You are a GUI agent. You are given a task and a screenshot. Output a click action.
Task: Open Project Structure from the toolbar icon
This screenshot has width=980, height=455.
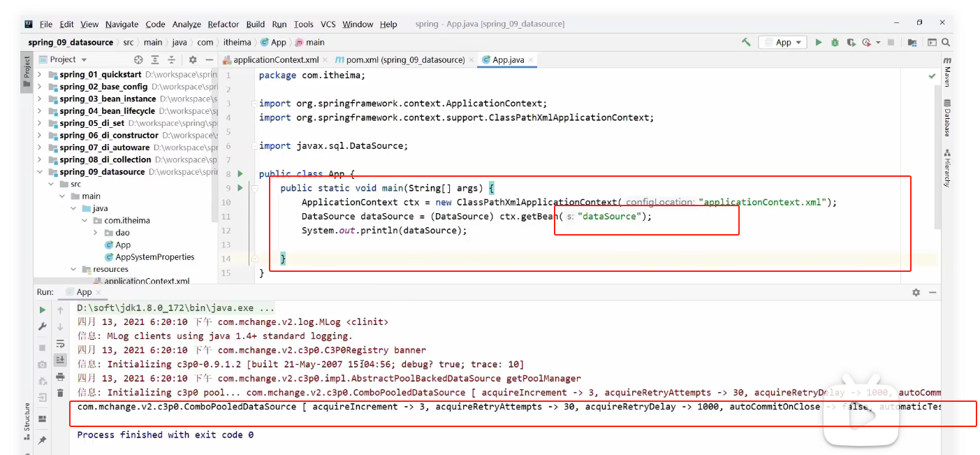coord(912,42)
